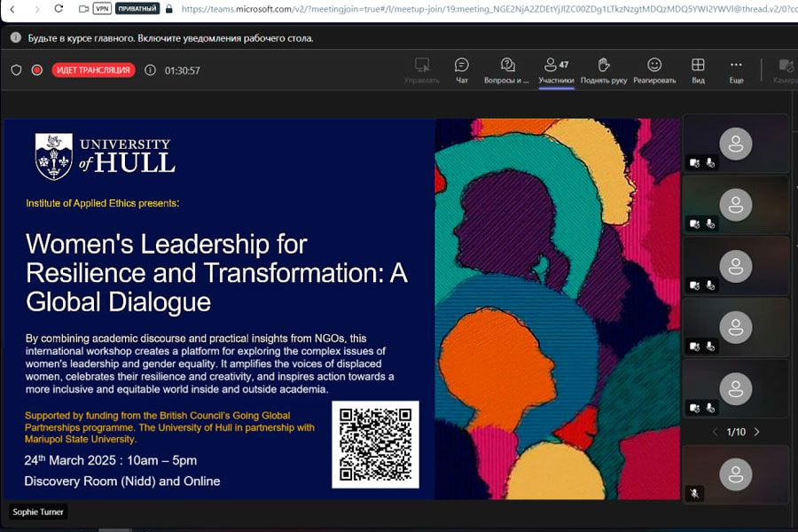Open Вопросы и ответы Q&A panel

point(506,71)
